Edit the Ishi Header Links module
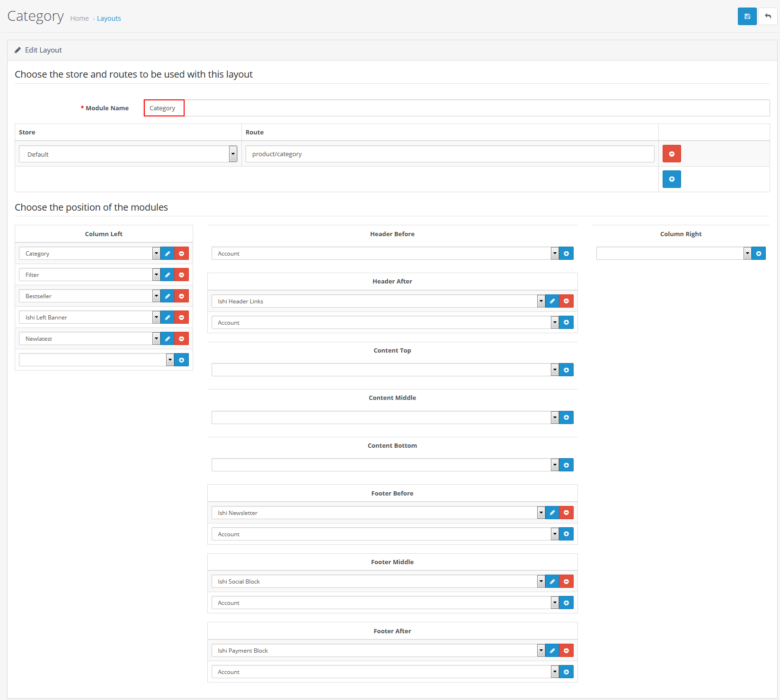Viewport: 780px width, 700px height. click(x=552, y=301)
